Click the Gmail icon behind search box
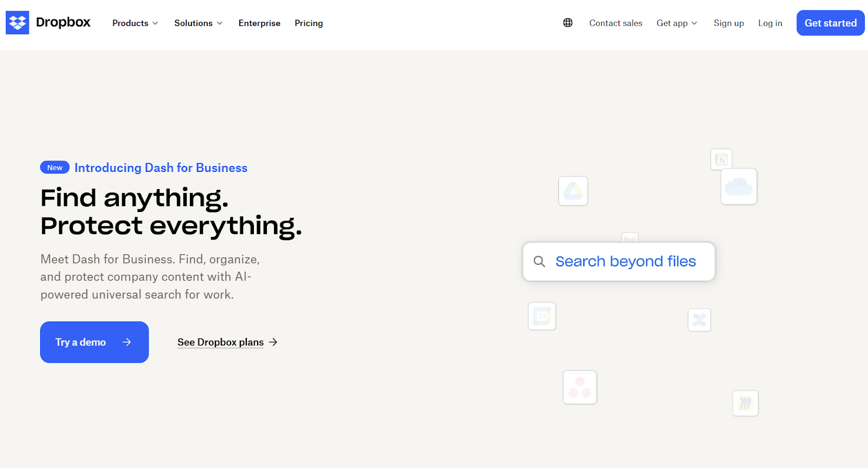The height and width of the screenshot is (468, 868). (x=630, y=238)
